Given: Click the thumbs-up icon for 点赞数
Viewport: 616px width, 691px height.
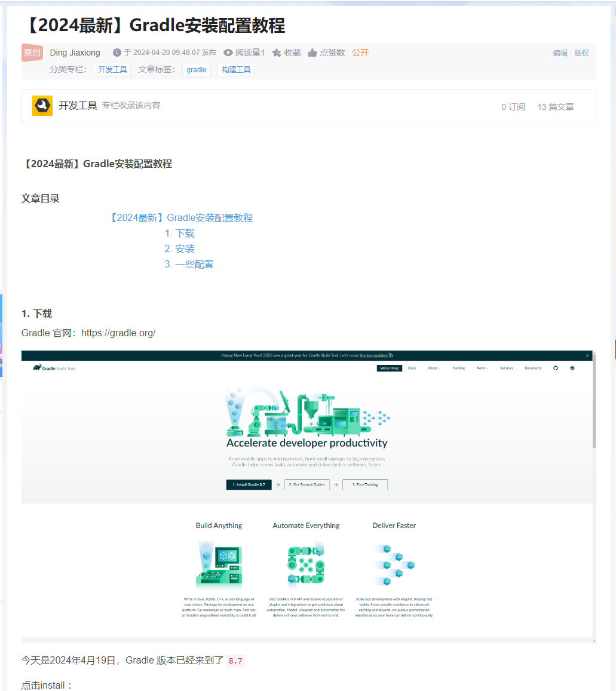Looking at the screenshot, I should [312, 53].
